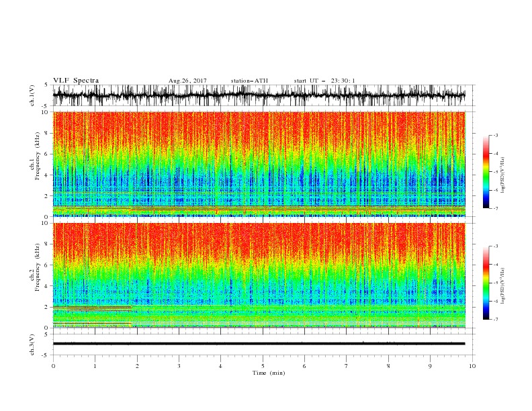This screenshot has width=532, height=411.
Task: Click the time axis tick label "2"
Action: click(x=137, y=366)
